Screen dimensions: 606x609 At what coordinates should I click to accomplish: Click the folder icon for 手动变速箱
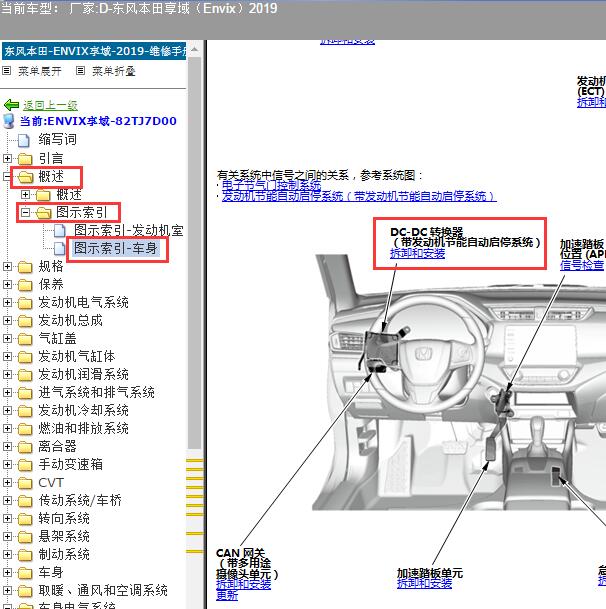click(25, 465)
